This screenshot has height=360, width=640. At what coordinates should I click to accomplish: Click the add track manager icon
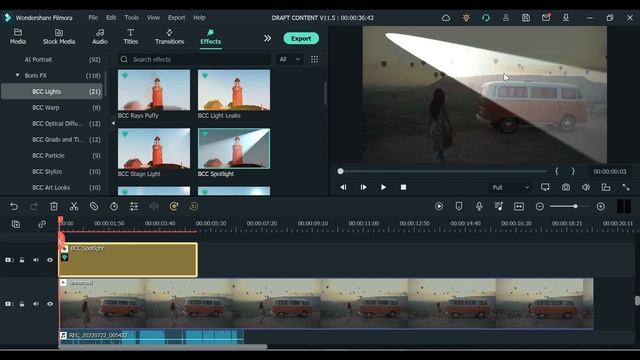16,224
